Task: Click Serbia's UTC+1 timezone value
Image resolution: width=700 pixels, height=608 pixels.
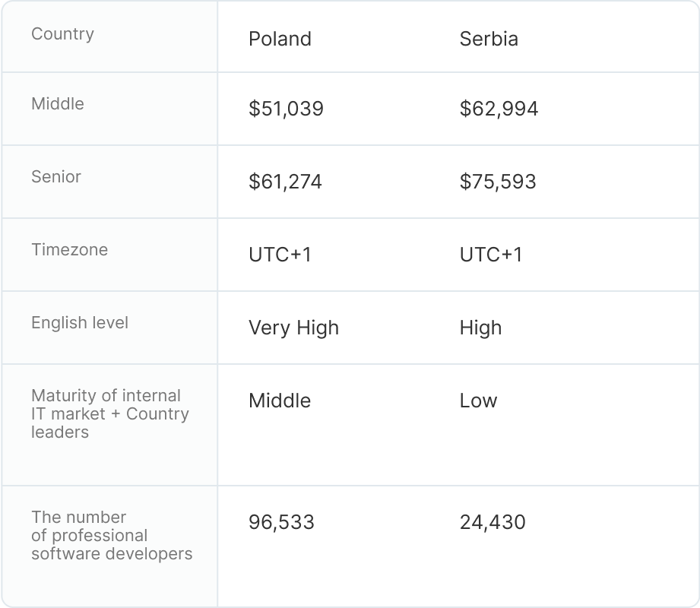Action: (x=491, y=255)
